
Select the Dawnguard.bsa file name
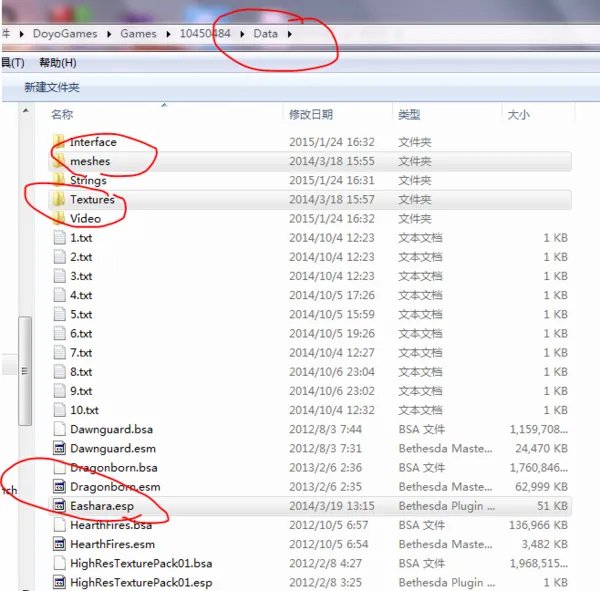[x=111, y=429]
